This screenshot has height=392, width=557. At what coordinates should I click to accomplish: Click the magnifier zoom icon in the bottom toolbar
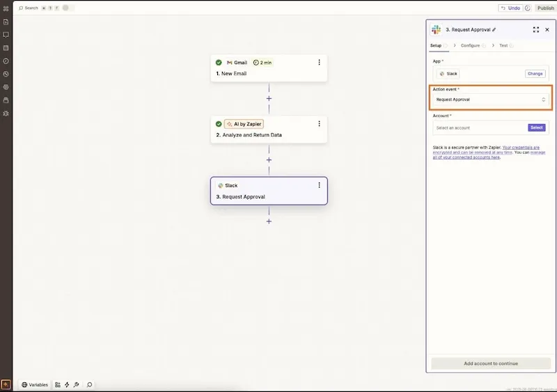pos(90,384)
